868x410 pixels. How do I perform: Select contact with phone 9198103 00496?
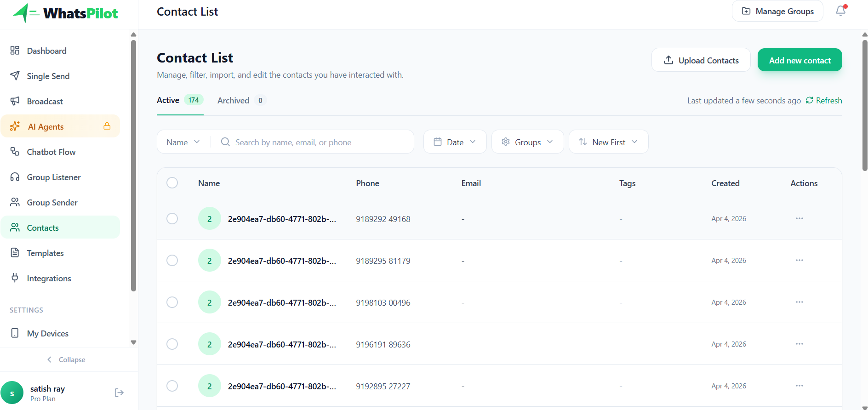point(172,302)
